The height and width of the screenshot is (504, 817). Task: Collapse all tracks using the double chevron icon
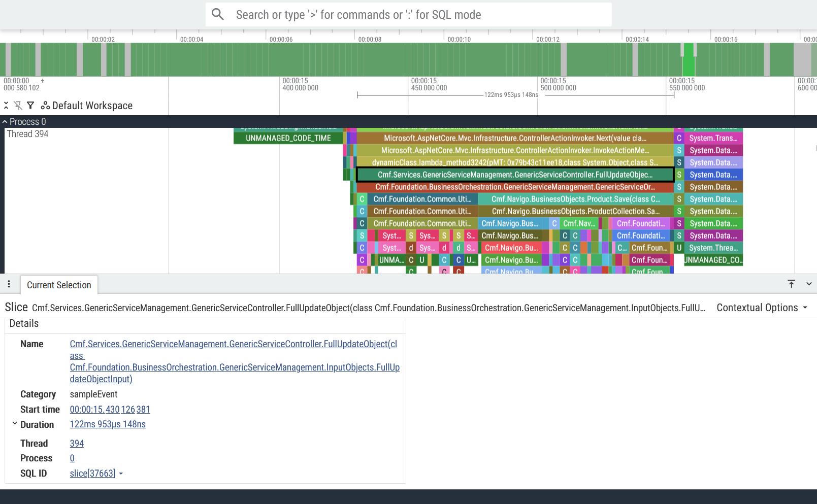tap(6, 105)
